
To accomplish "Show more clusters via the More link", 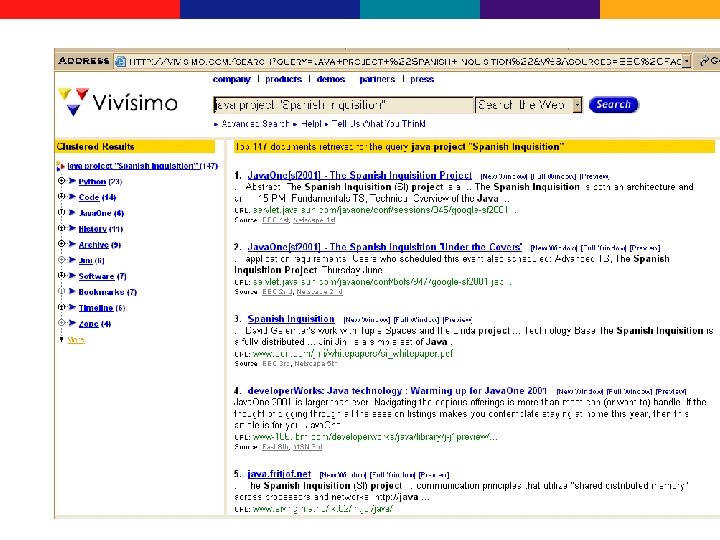I will point(76,340).
